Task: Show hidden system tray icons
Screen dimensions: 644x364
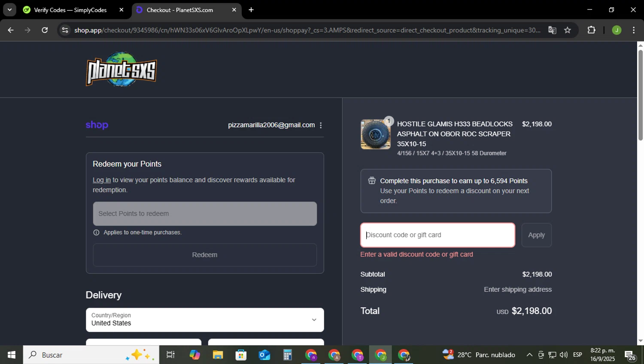Action: tap(529, 355)
